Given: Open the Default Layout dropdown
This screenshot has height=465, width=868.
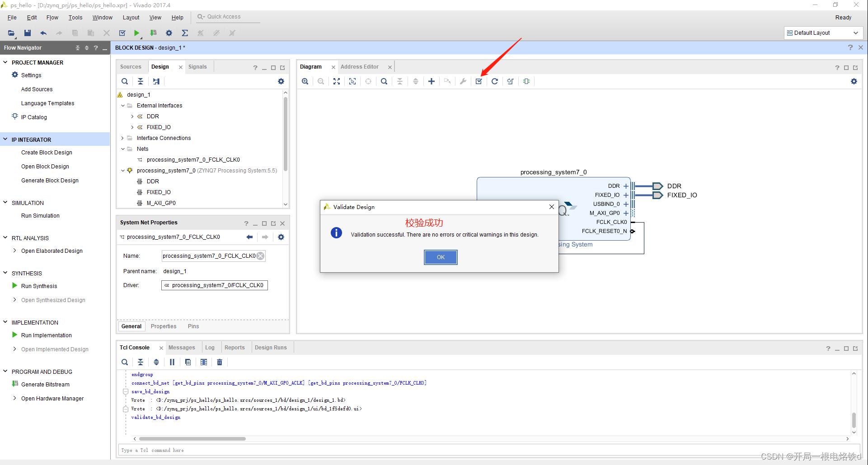Looking at the screenshot, I should pyautogui.click(x=823, y=33).
